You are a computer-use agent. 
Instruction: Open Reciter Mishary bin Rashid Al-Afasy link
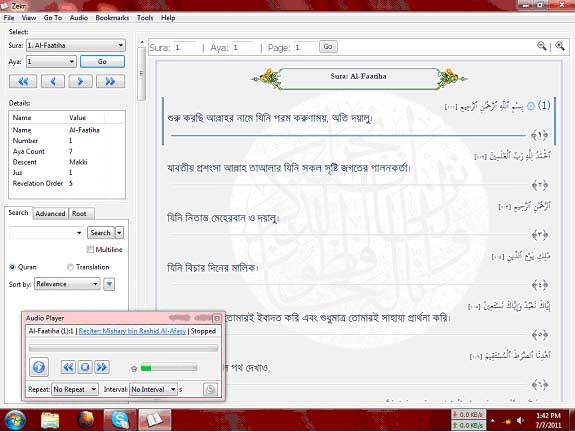tap(132, 331)
